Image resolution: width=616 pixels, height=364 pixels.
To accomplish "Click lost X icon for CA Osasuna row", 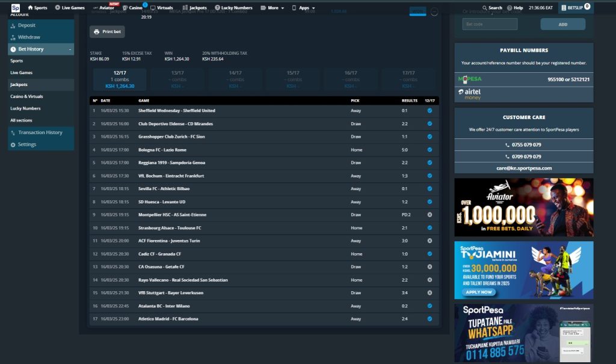I will tap(430, 267).
